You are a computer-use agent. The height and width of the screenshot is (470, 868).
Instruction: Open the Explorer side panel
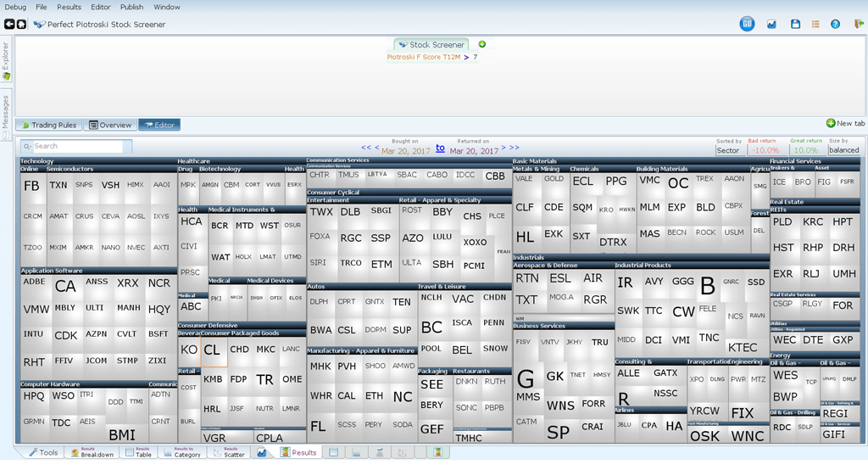6,60
